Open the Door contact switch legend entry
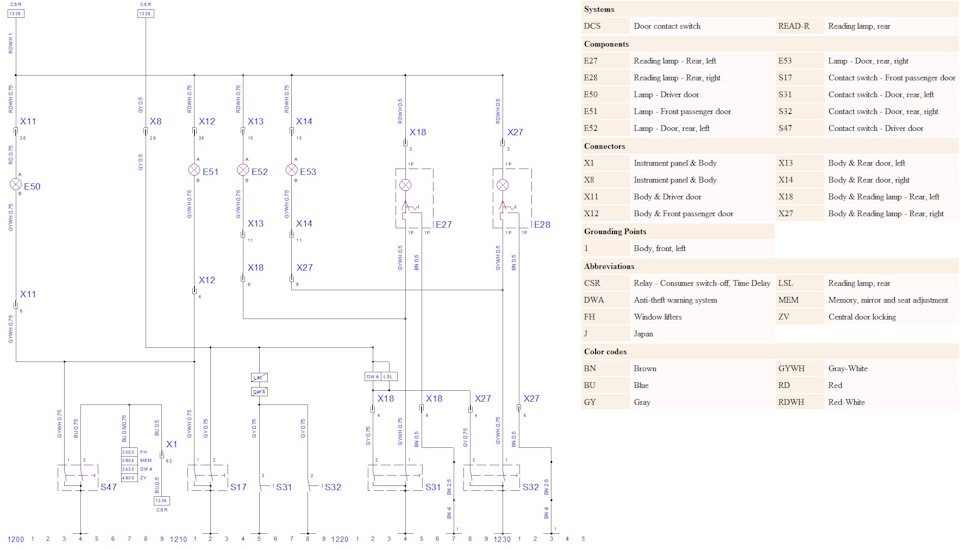 (667, 26)
